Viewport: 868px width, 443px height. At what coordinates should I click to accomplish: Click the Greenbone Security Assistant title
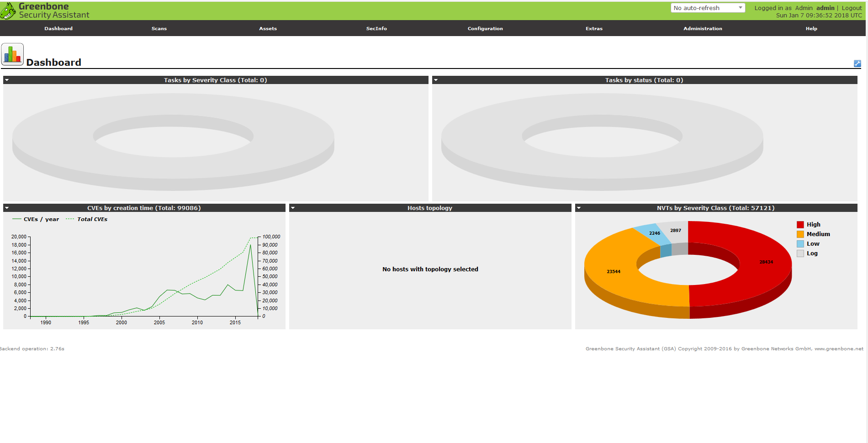tap(54, 11)
